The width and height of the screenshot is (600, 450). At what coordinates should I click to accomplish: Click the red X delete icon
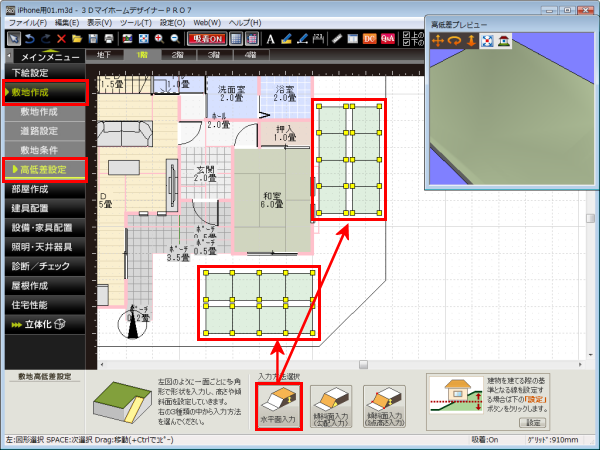click(61, 38)
